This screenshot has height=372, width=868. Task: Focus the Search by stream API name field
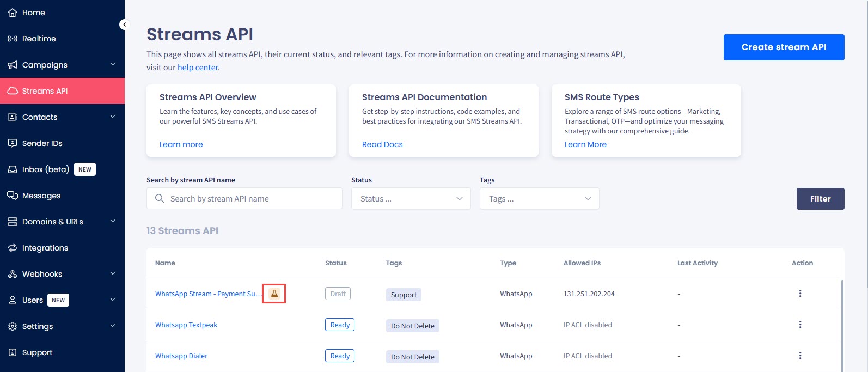click(x=244, y=199)
